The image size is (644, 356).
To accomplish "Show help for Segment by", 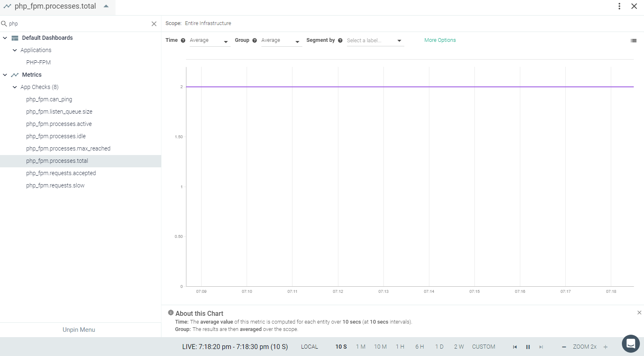I will 340,41.
